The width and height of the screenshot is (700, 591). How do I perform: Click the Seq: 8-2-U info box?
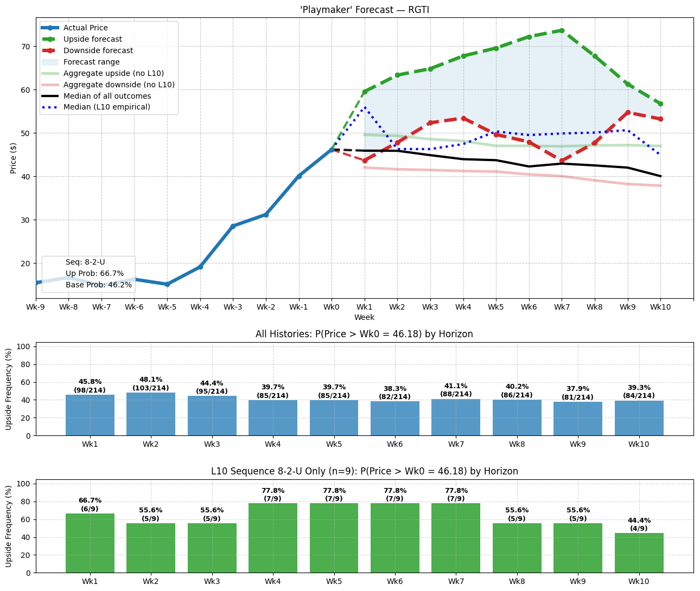tap(88, 274)
